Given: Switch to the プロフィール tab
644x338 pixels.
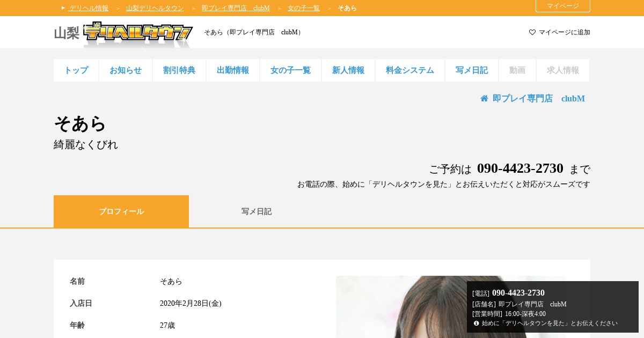Looking at the screenshot, I should [121, 211].
